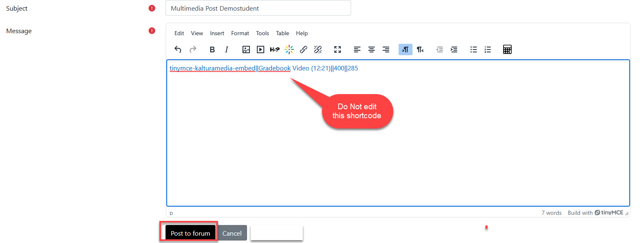Click the Post to forum button

point(190,233)
